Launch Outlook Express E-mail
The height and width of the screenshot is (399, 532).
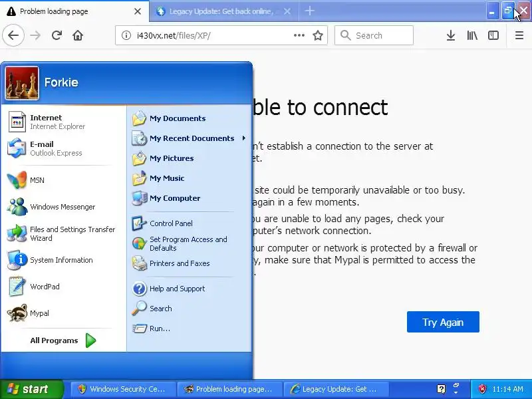tap(63, 148)
